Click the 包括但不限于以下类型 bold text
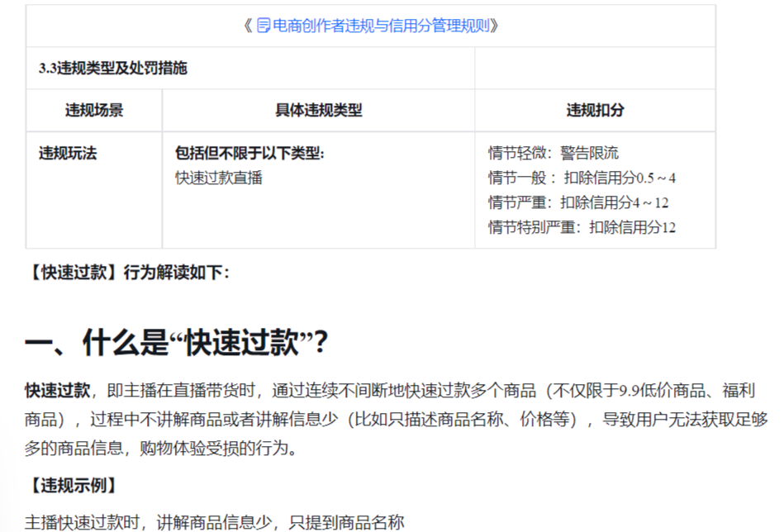This screenshot has width=784, height=532. click(x=249, y=153)
